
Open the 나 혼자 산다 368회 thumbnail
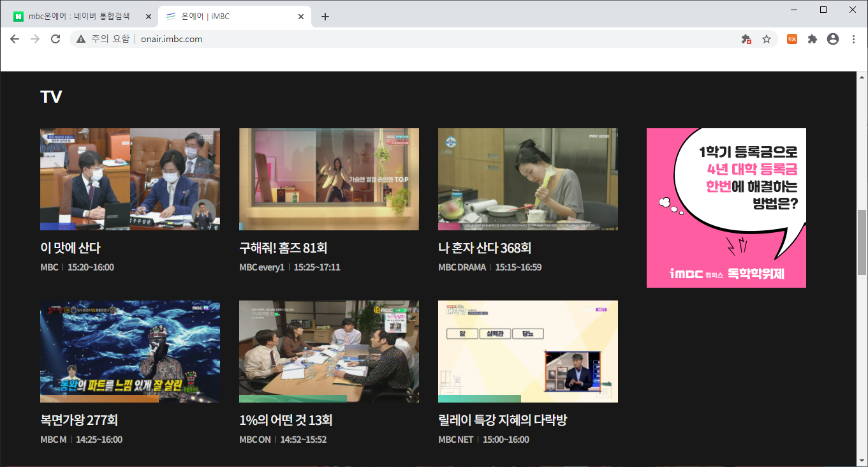coord(528,179)
